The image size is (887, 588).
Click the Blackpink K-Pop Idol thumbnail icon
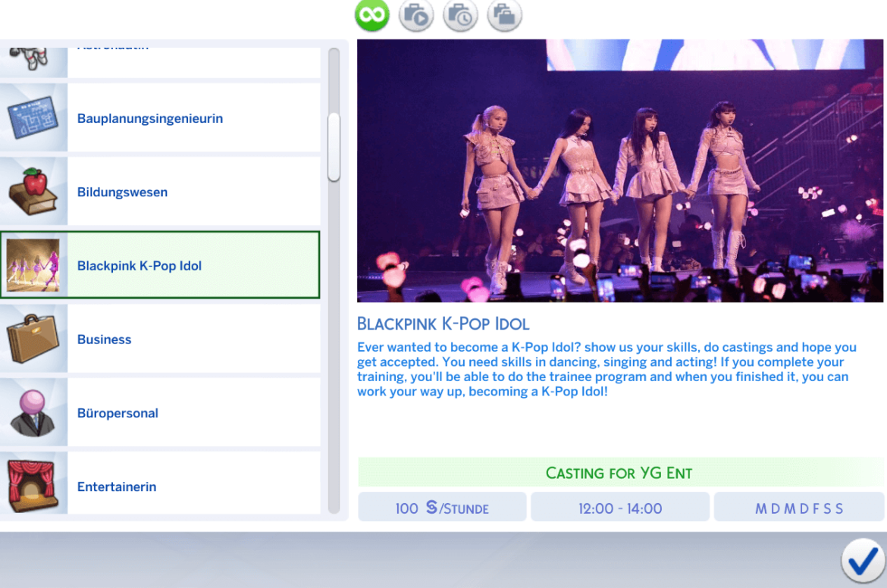pos(33,265)
